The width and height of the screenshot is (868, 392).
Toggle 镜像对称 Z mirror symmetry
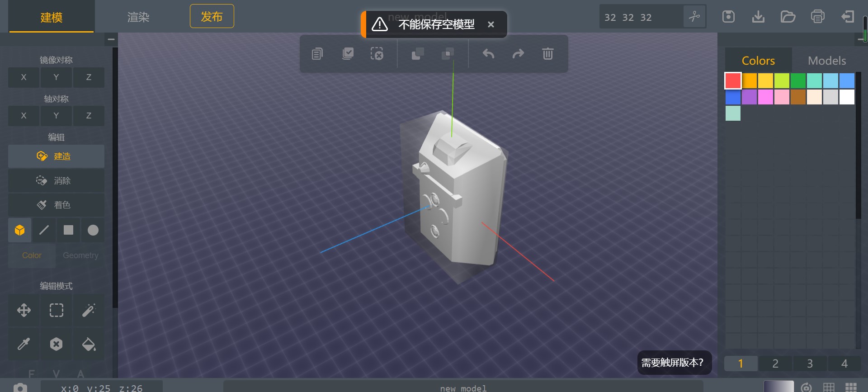point(89,77)
